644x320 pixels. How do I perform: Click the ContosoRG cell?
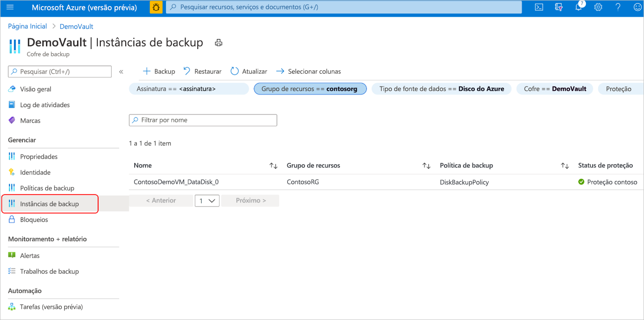(x=303, y=182)
